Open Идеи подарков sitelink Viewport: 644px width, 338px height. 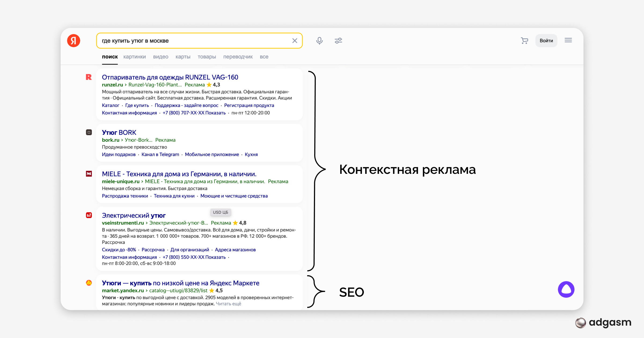coord(119,155)
